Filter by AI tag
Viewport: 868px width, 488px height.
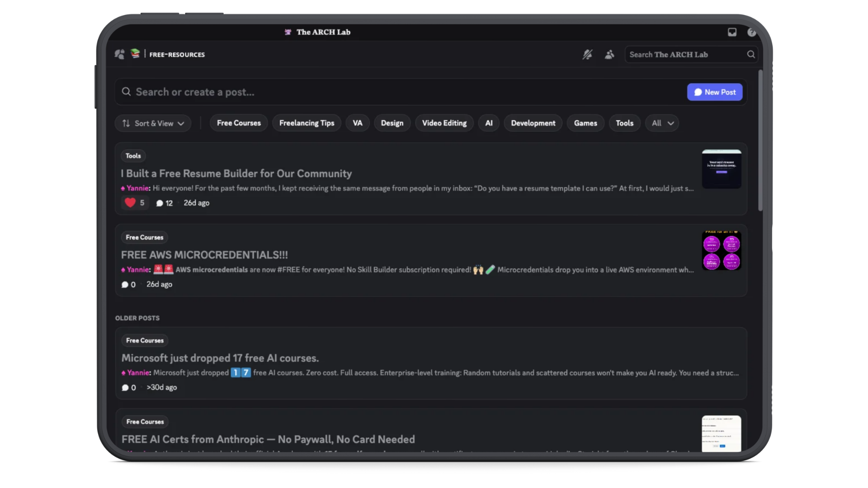489,123
